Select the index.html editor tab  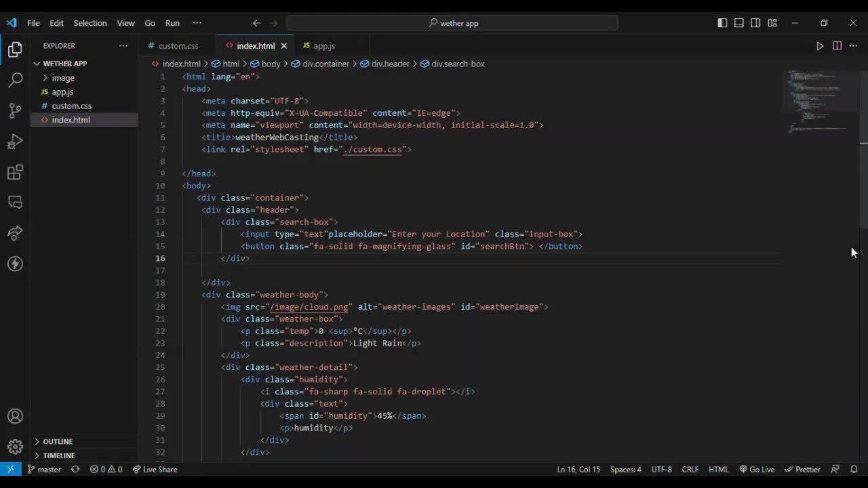pyautogui.click(x=256, y=46)
